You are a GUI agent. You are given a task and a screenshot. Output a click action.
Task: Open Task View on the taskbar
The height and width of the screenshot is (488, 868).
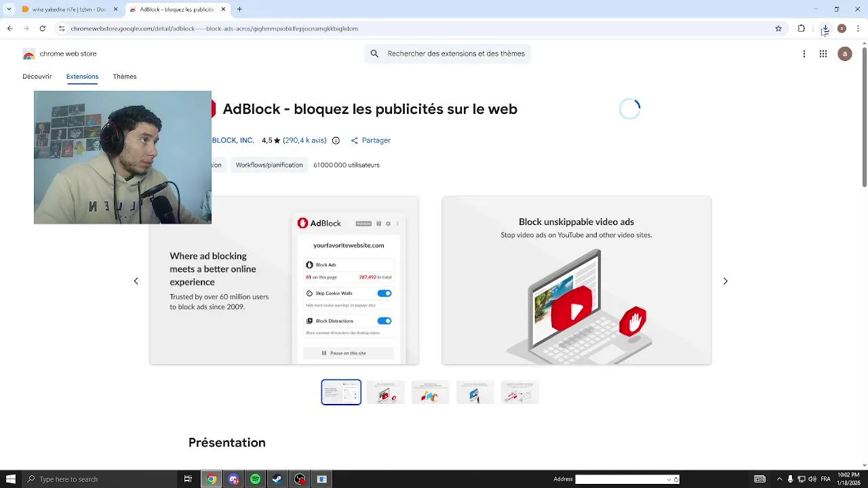point(188,479)
